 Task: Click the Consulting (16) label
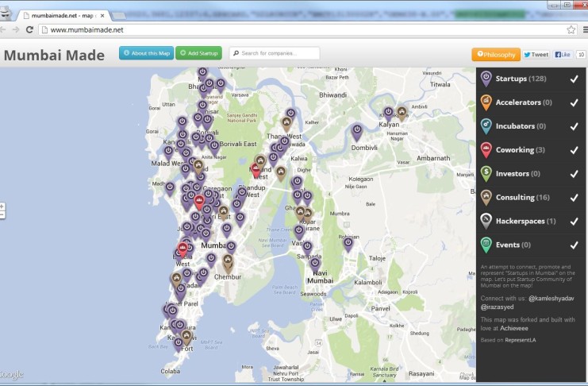coord(523,198)
